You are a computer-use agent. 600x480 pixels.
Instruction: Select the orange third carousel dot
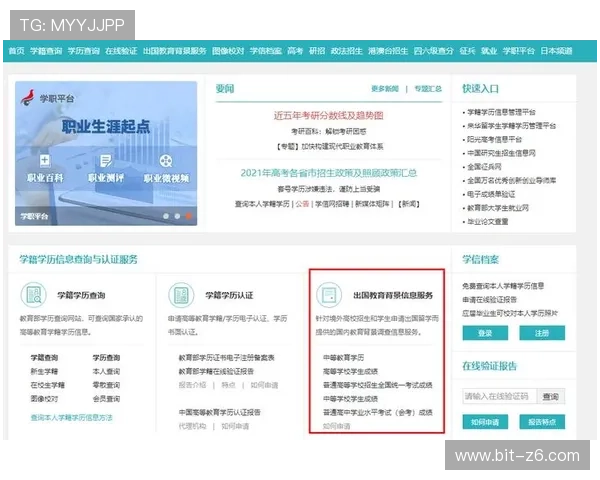tap(189, 216)
